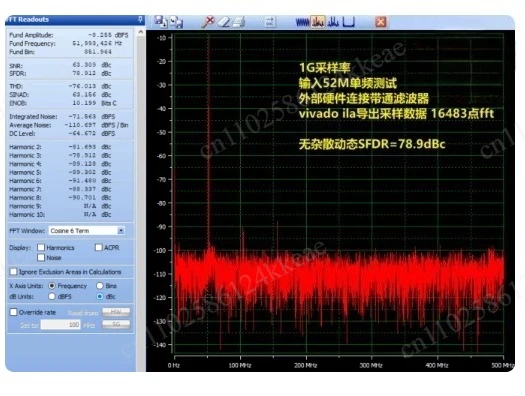This screenshot has height=396, width=525.
Task: Click the grayed transfer arrows toolbar icon
Action: click(x=270, y=22)
